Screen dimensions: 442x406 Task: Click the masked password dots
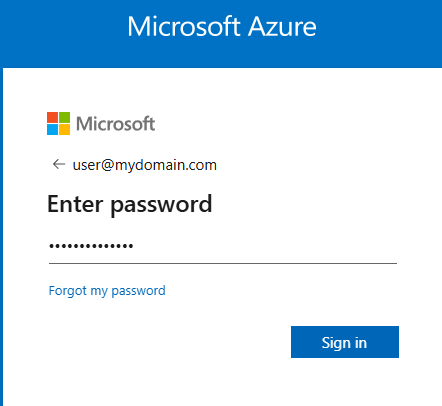(91, 246)
